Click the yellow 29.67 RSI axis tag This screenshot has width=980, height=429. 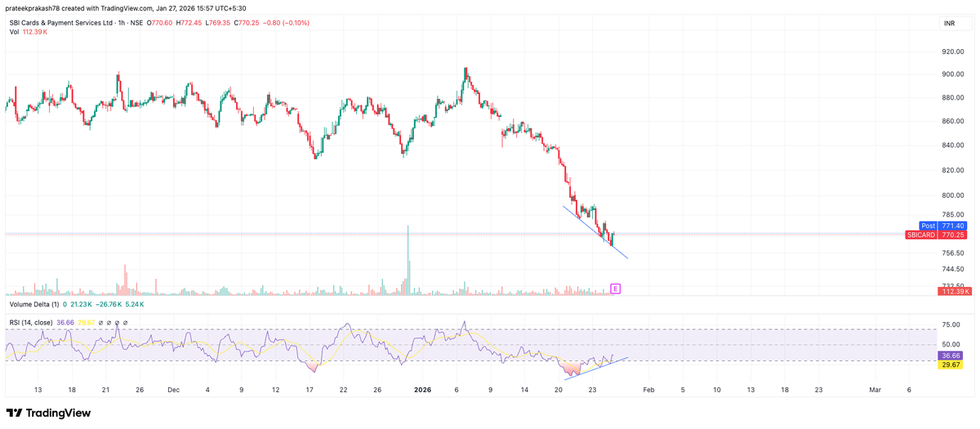951,365
